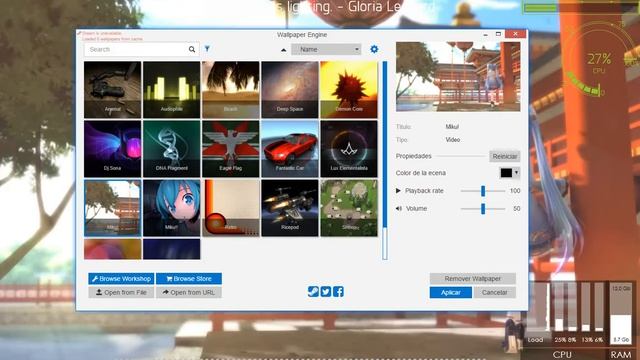This screenshot has height=360, width=640.
Task: Click the wallpaper list scrollbar
Action: tap(384, 160)
